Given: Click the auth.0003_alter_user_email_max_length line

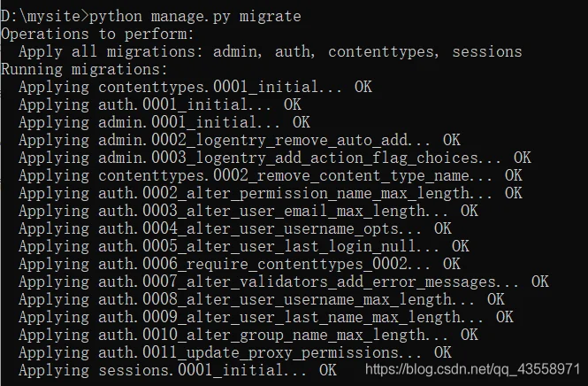Looking at the screenshot, I should (248, 211).
